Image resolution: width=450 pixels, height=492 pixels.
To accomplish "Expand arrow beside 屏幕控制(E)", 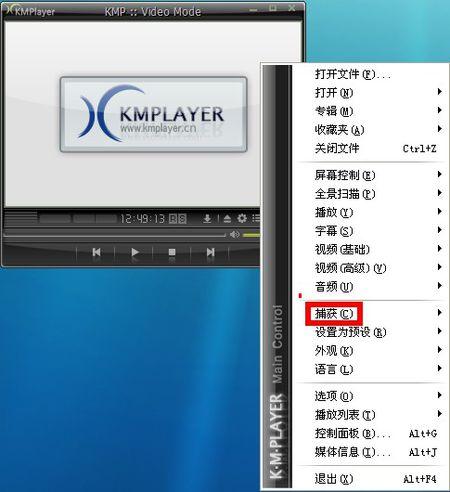I will [440, 174].
